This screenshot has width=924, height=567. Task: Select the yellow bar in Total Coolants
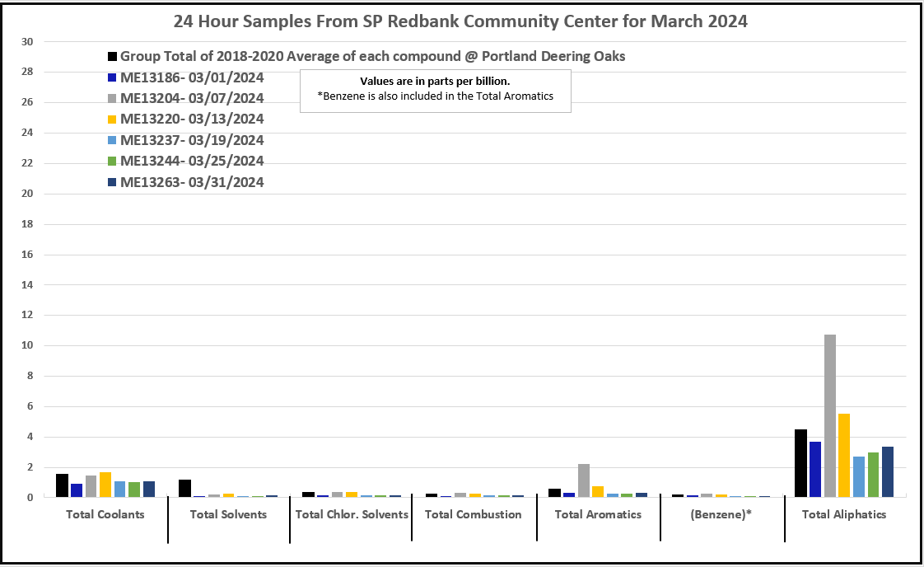pos(105,485)
